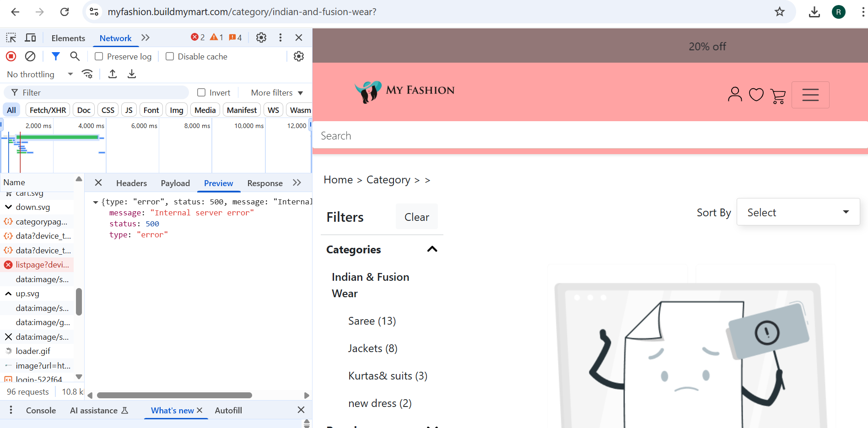The image size is (868, 428).
Task: Select the JS filter type
Action: point(129,110)
